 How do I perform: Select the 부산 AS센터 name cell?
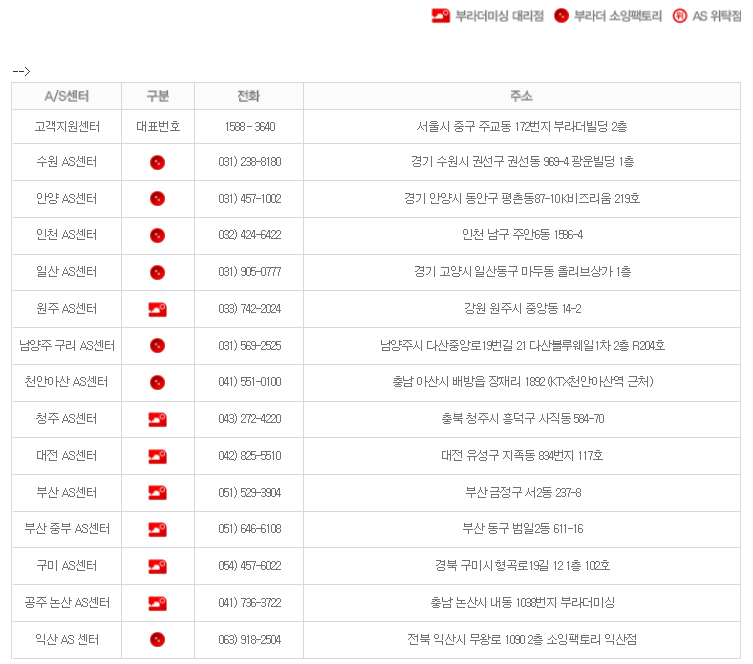(67, 493)
